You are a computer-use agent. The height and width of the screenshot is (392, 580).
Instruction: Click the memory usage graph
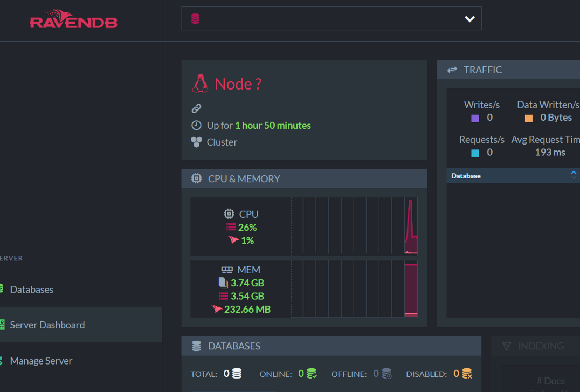354,288
